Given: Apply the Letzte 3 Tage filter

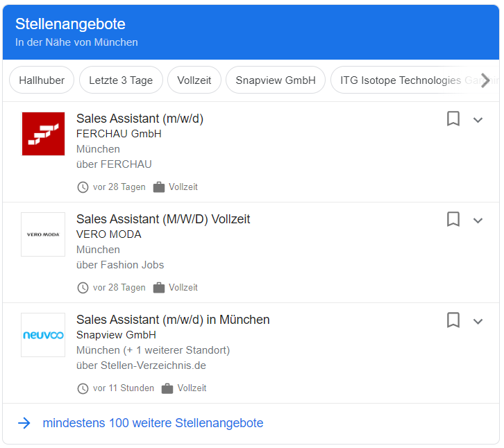Looking at the screenshot, I should pos(121,80).
